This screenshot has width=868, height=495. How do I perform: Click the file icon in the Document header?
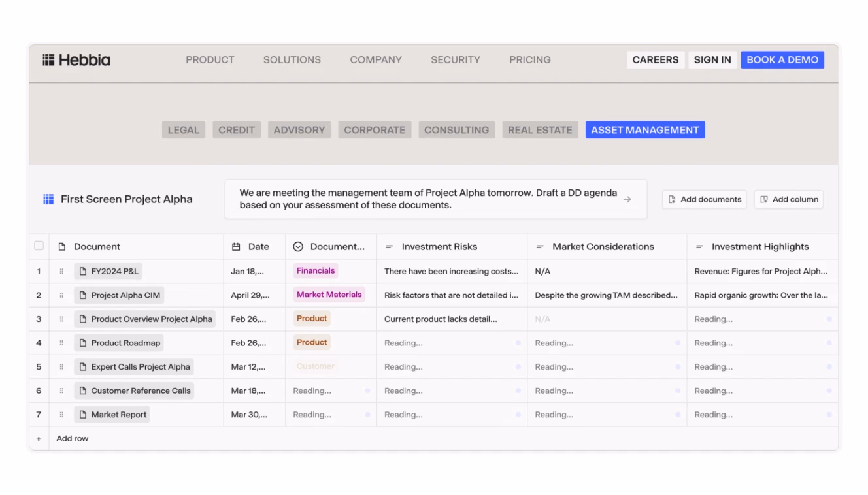pyautogui.click(x=62, y=247)
